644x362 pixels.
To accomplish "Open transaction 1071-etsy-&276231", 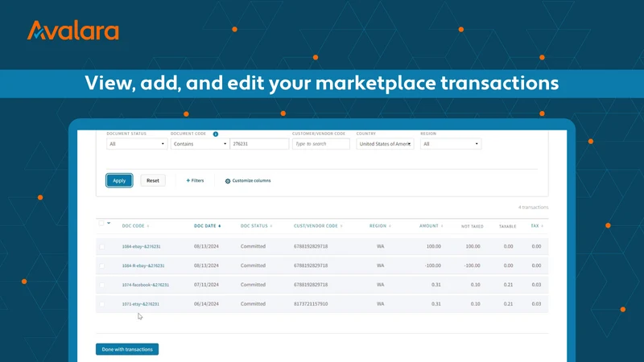I will [140, 304].
